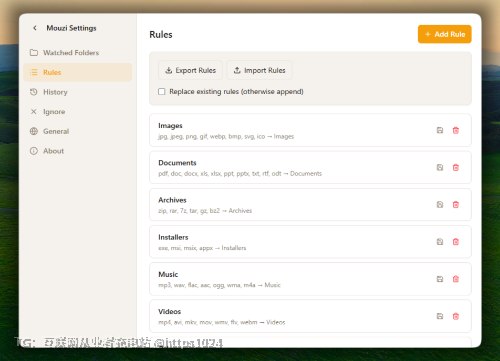Click the pdf, doc, docx extensions line
The width and height of the screenshot is (500, 361).
tap(240, 173)
